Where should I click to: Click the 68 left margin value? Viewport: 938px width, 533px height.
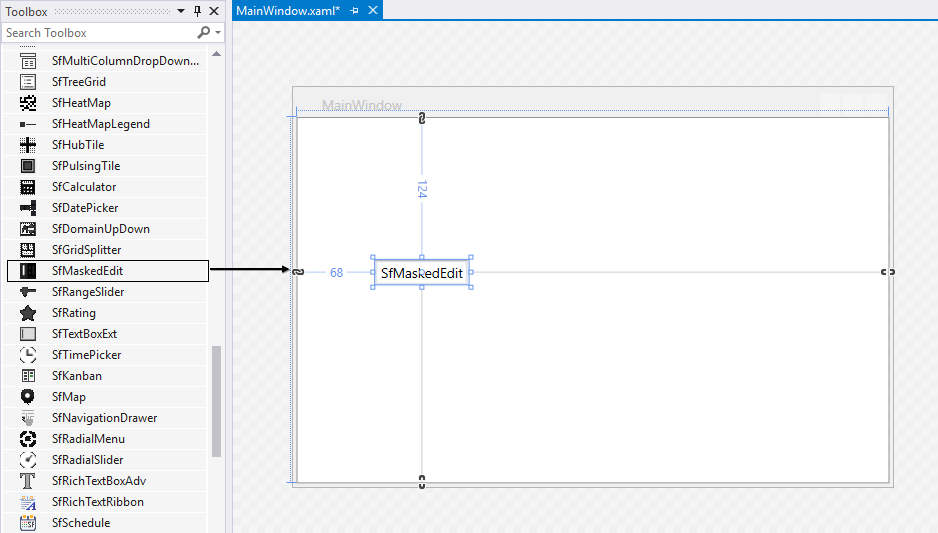coord(337,273)
